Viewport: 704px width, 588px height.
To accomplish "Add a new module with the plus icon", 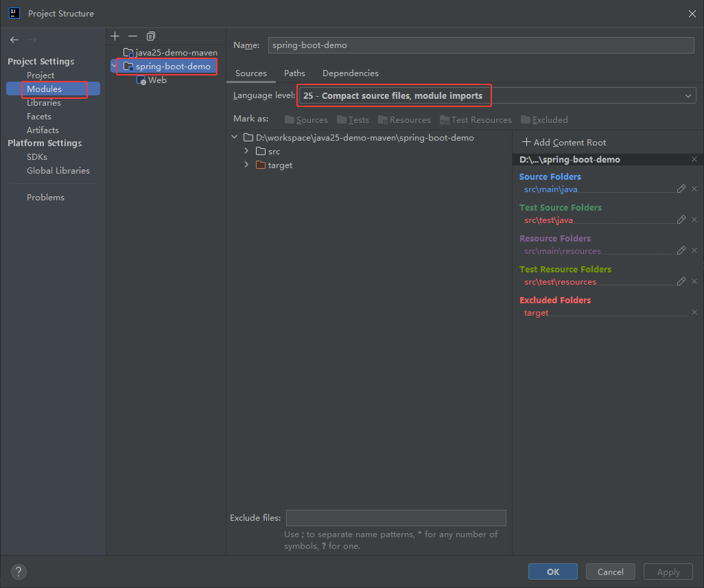I will [x=115, y=36].
